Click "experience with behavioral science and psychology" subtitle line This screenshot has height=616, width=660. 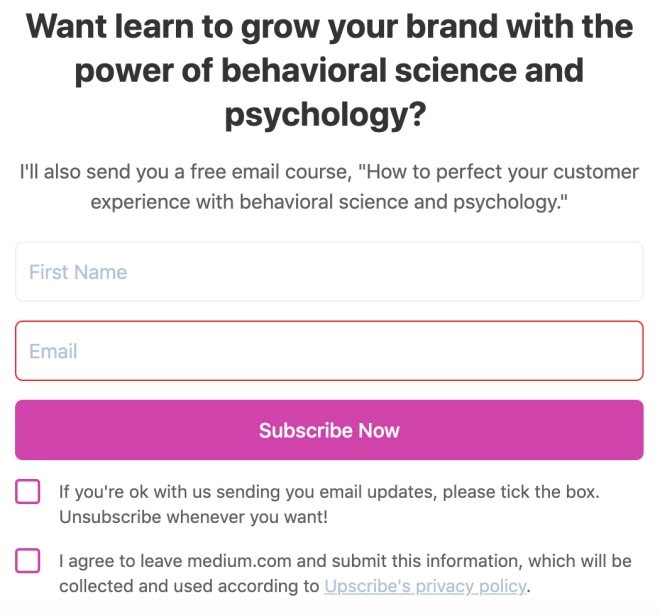[329, 201]
